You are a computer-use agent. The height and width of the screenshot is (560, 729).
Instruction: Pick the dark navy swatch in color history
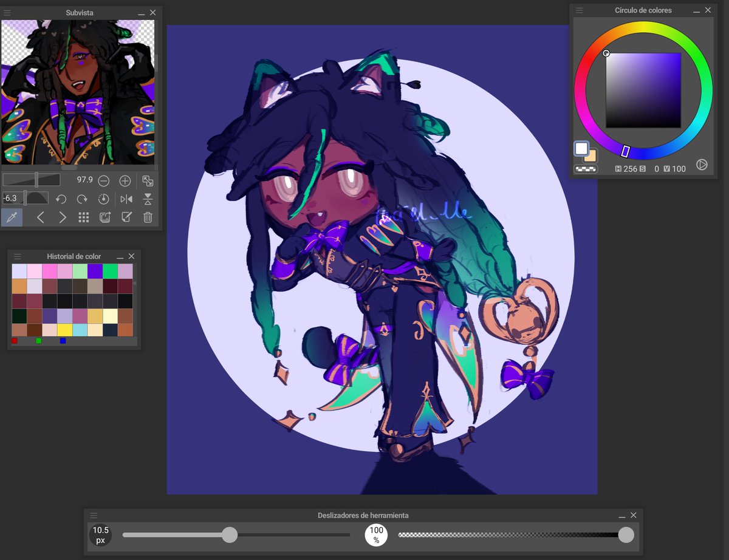pos(110,330)
